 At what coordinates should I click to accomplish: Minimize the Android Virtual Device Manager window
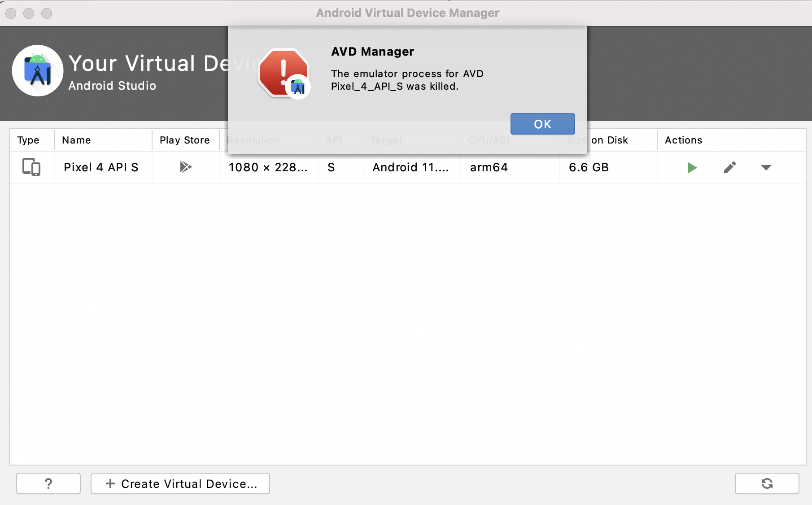29,13
